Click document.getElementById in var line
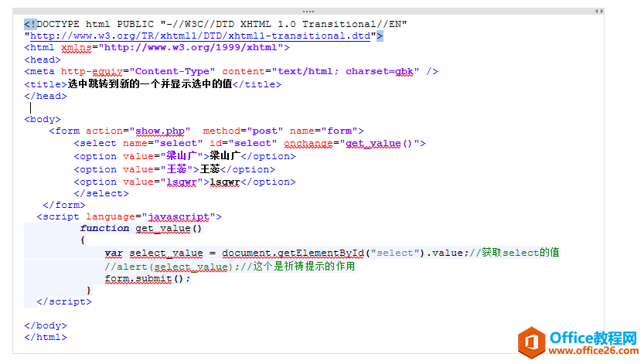Viewport: 644px width, 364px height. (292, 253)
